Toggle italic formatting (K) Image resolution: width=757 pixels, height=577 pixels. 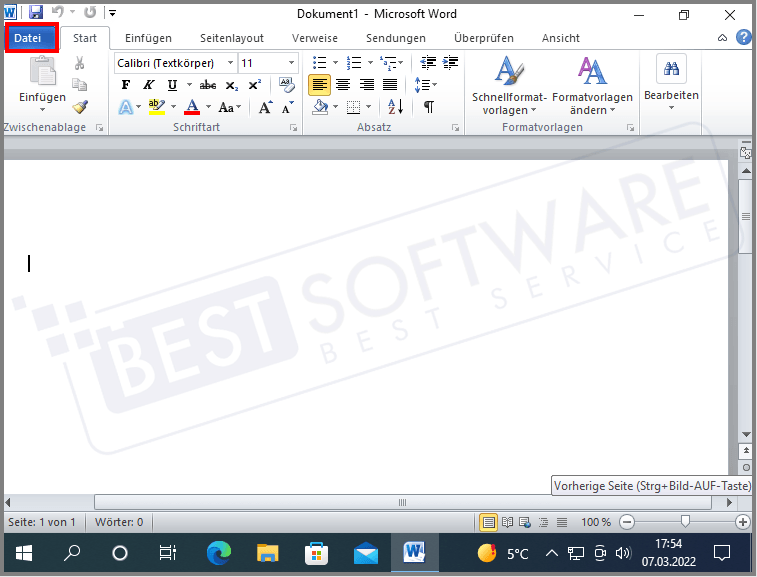tap(149, 85)
